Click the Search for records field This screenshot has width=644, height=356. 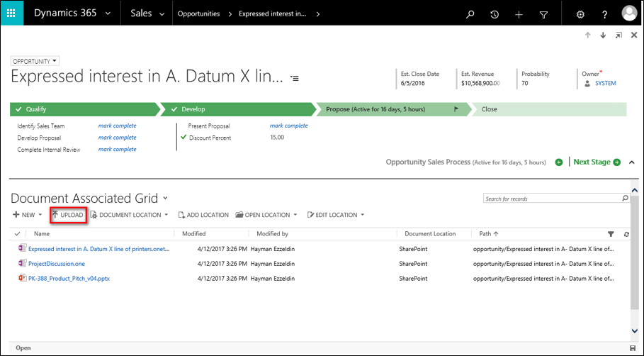(x=551, y=199)
